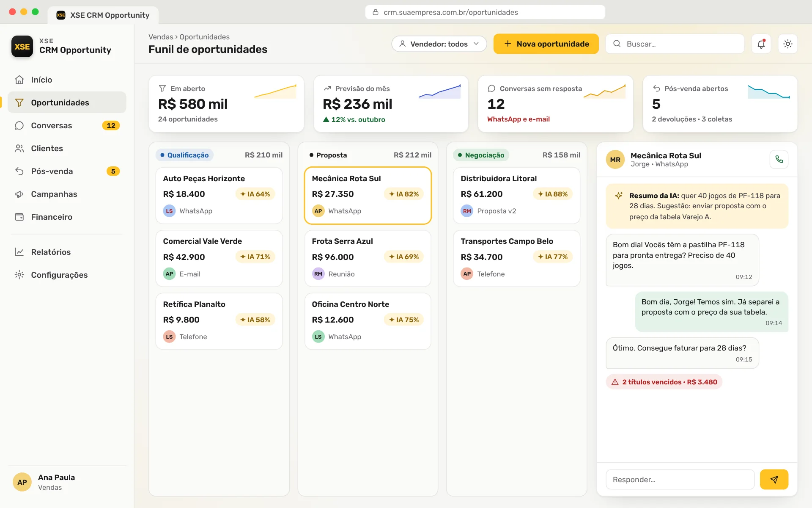Open the Frota Serra Azul opportunity card

pos(368,258)
